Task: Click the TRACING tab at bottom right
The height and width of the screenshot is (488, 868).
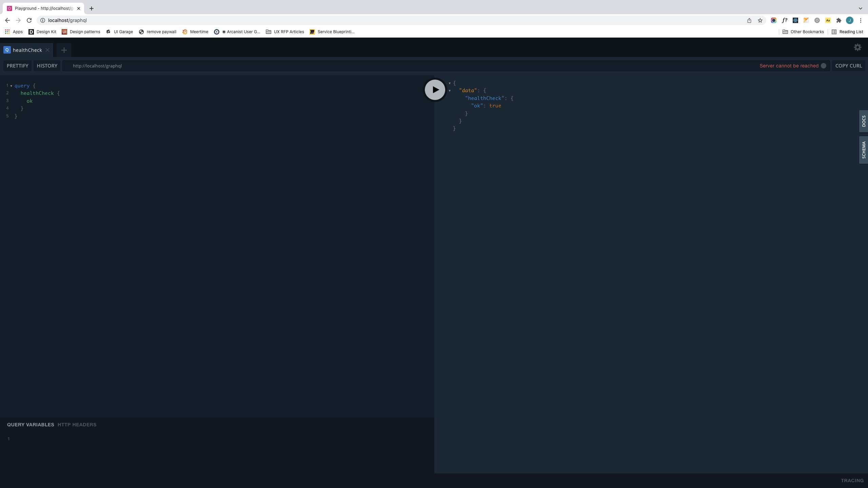Action: point(852,480)
